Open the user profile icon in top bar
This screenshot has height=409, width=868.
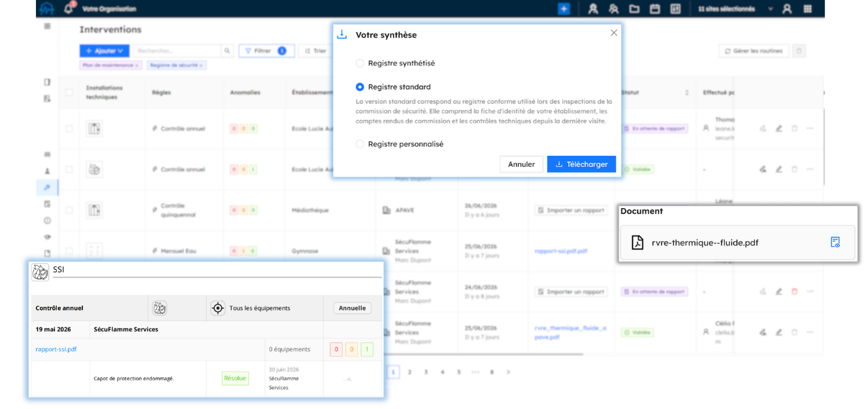pos(787,9)
